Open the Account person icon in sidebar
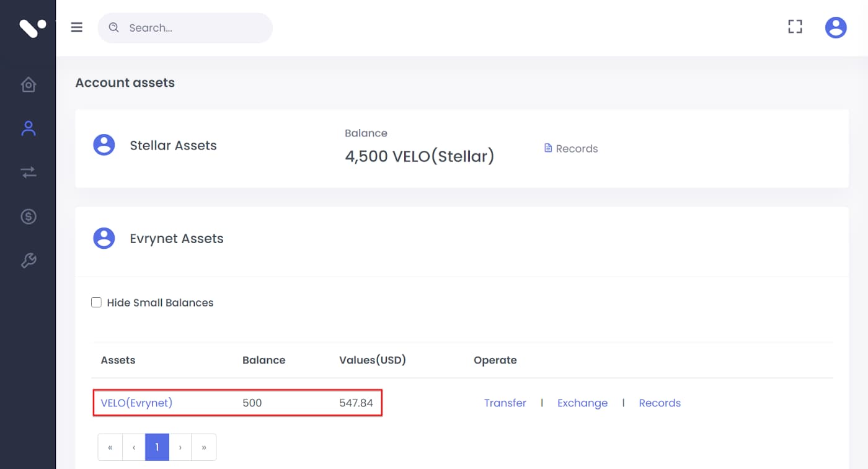868x469 pixels. [x=29, y=128]
